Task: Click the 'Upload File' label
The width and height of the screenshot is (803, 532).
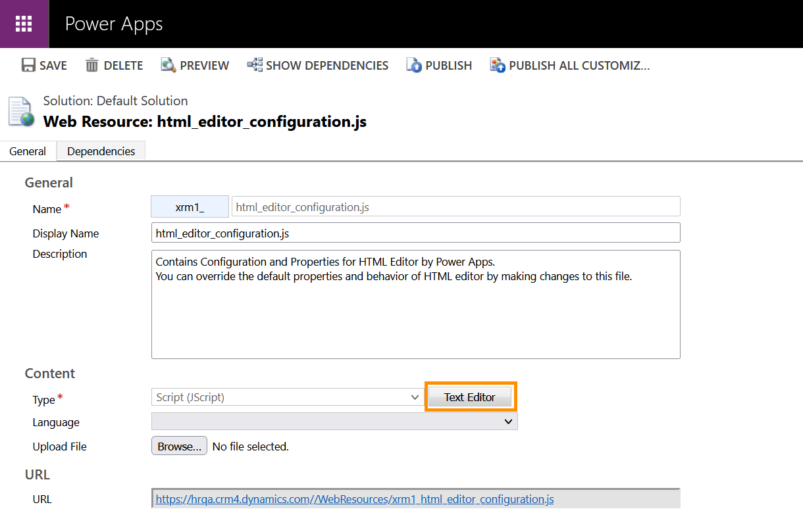Action: click(60, 447)
